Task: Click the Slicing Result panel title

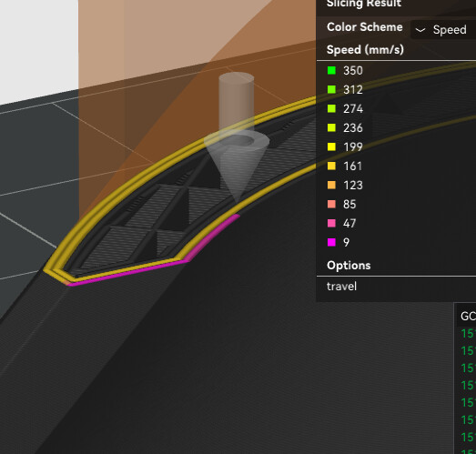Action: click(x=364, y=4)
